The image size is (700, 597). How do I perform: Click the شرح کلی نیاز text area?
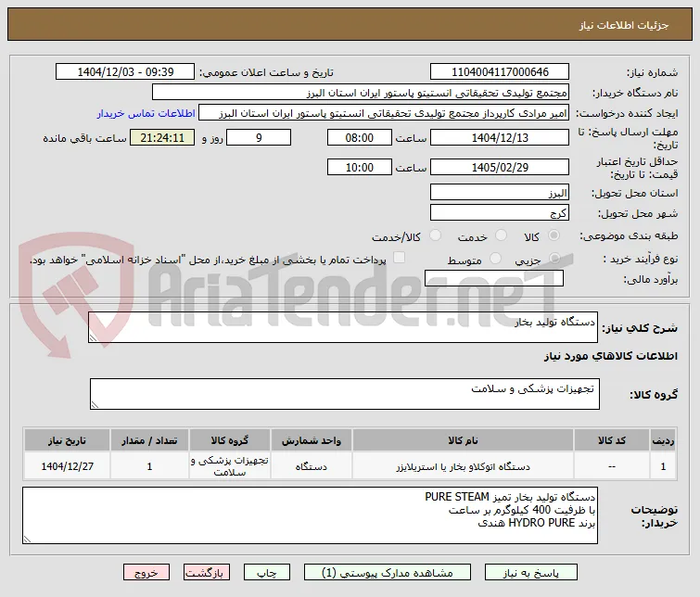pos(343,327)
